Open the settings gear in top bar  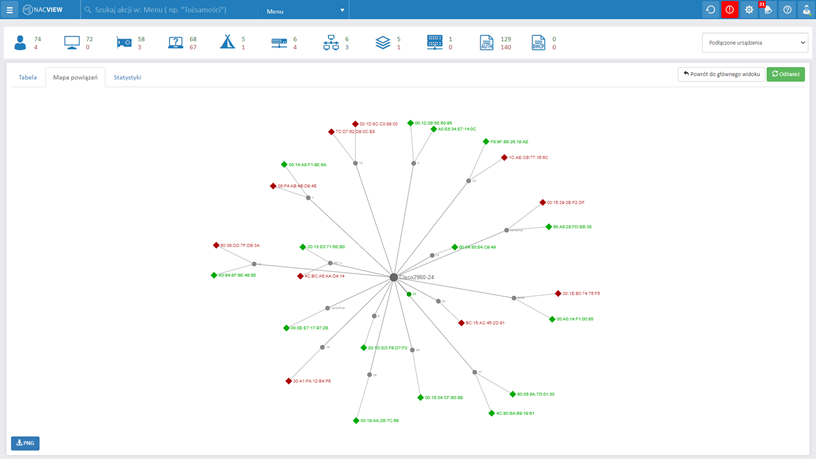(x=749, y=10)
